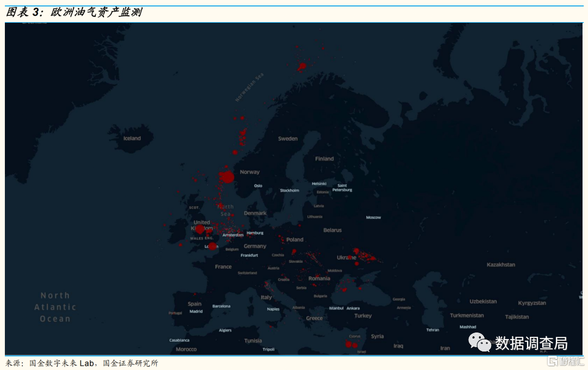Click the Finland country label

pos(324,159)
